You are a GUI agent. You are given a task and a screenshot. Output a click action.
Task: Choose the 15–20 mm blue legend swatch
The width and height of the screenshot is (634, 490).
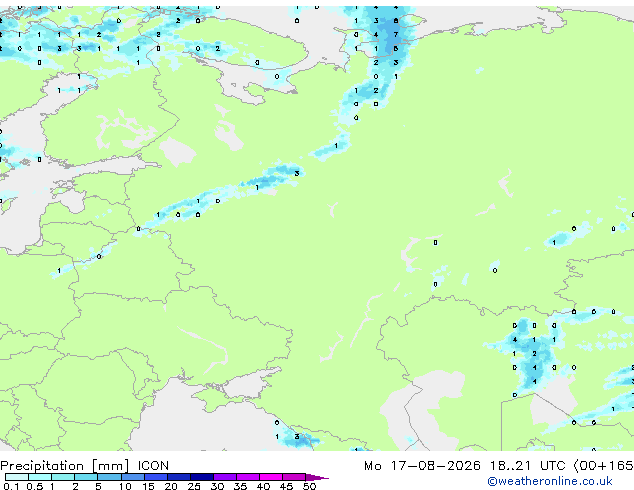pyautogui.click(x=156, y=477)
